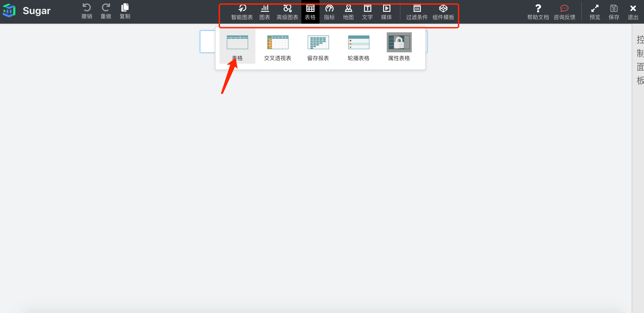Select the Table (表格) toolbar tab
This screenshot has height=313, width=644.
[310, 12]
